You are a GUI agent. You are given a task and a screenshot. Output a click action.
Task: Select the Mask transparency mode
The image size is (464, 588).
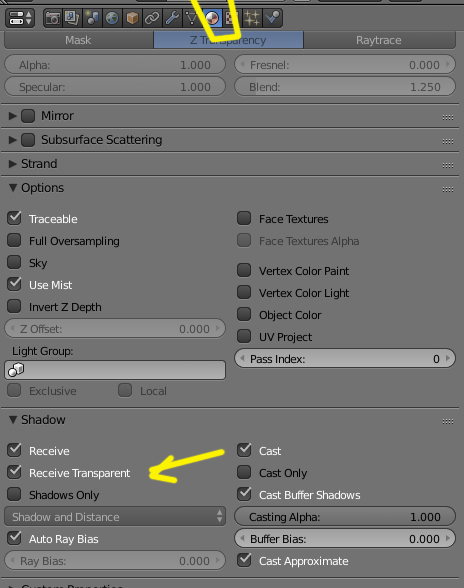(79, 40)
